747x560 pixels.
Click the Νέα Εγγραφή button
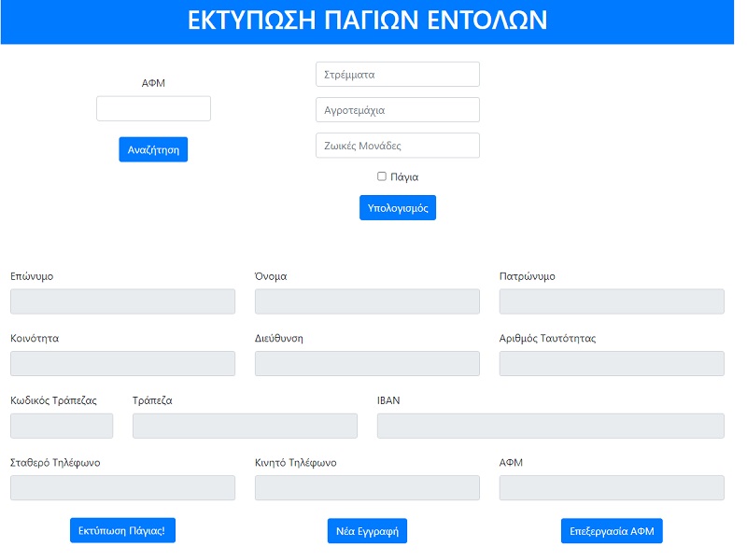pyautogui.click(x=367, y=531)
